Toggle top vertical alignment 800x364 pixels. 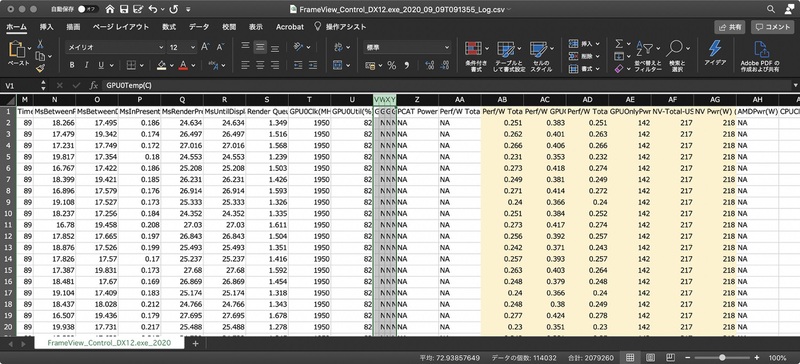[x=245, y=46]
